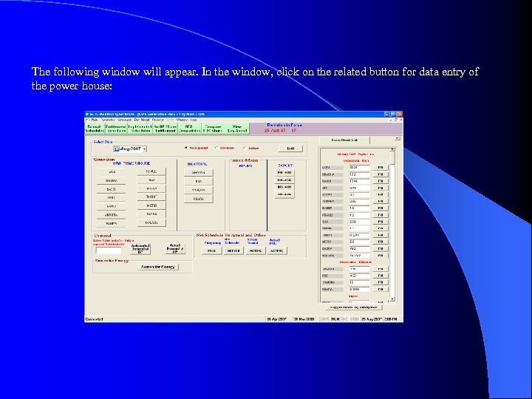Click the Drawal Schedules toolbar button
The height and width of the screenshot is (399, 532).
(95, 129)
